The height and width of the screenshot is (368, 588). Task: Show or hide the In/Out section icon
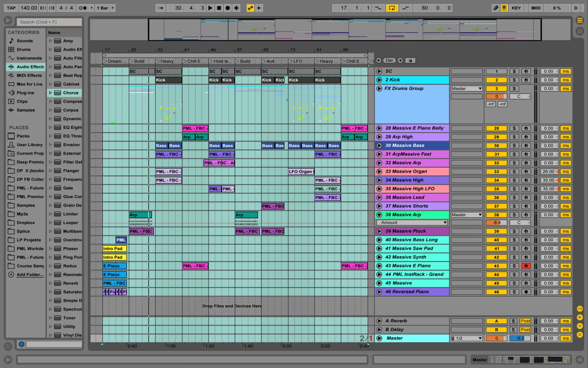click(580, 309)
